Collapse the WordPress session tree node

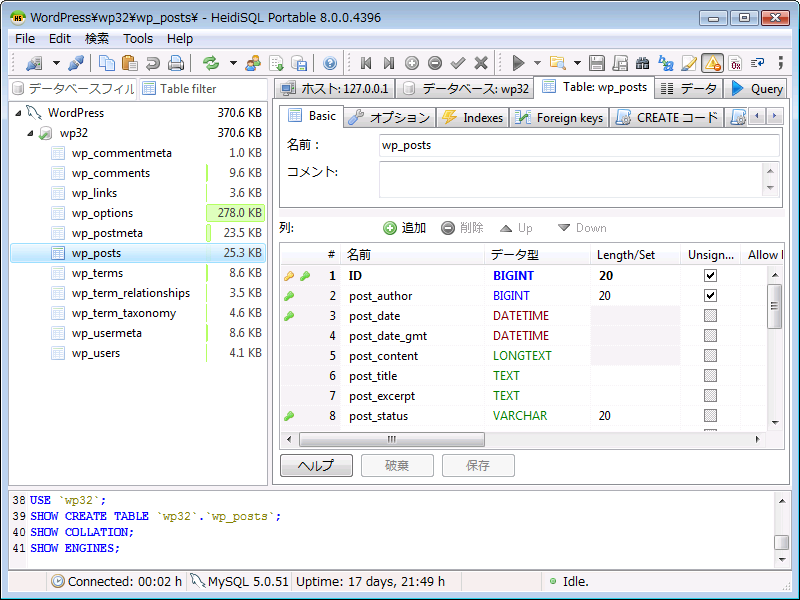(18, 113)
